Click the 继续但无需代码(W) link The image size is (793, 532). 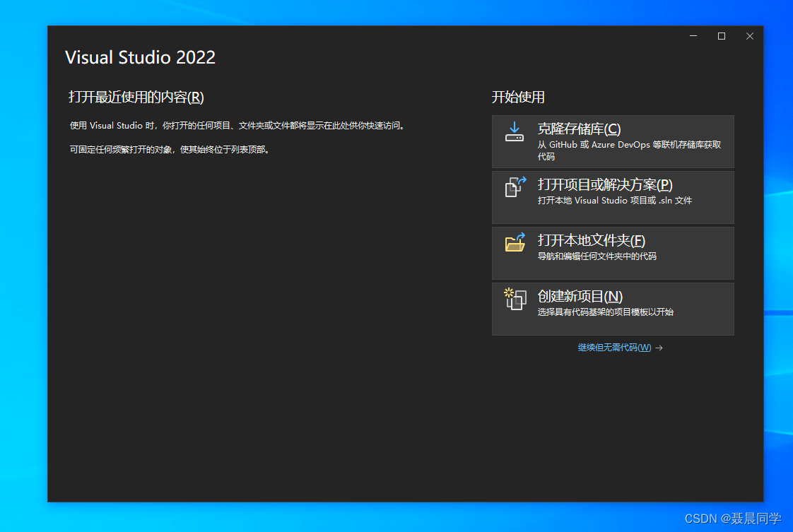coord(614,348)
